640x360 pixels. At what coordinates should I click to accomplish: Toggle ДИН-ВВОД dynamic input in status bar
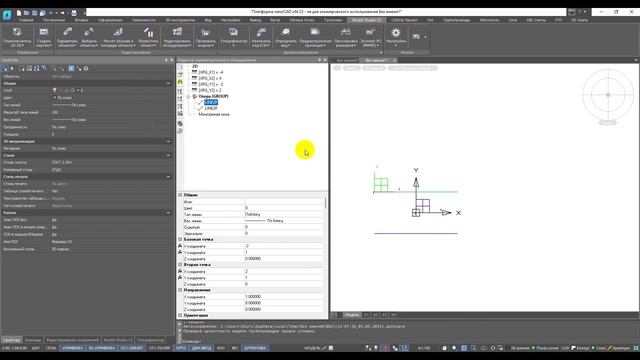(x=202, y=348)
